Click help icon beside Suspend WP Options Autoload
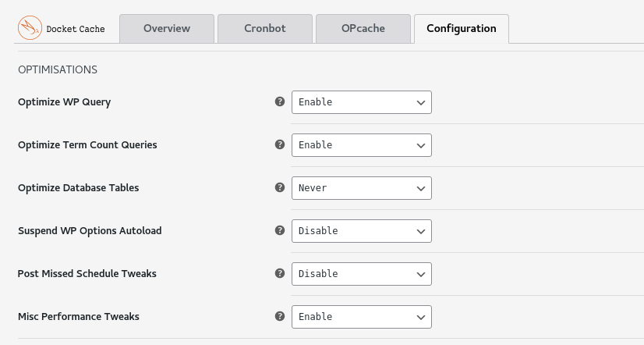644x345 pixels. [x=280, y=230]
